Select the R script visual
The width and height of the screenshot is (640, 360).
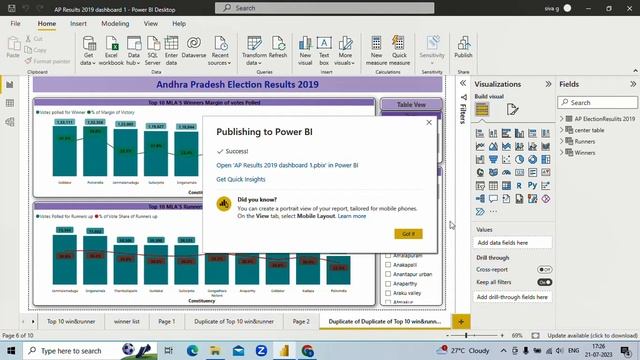519,186
